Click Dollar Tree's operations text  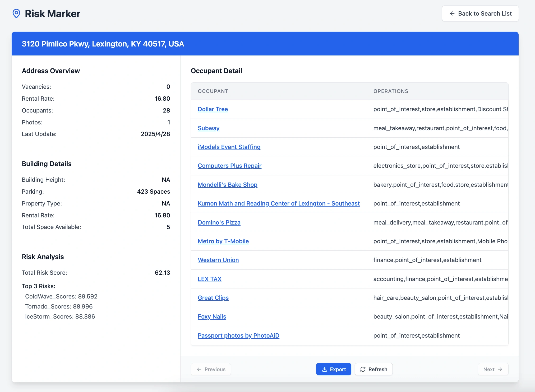tap(441, 109)
